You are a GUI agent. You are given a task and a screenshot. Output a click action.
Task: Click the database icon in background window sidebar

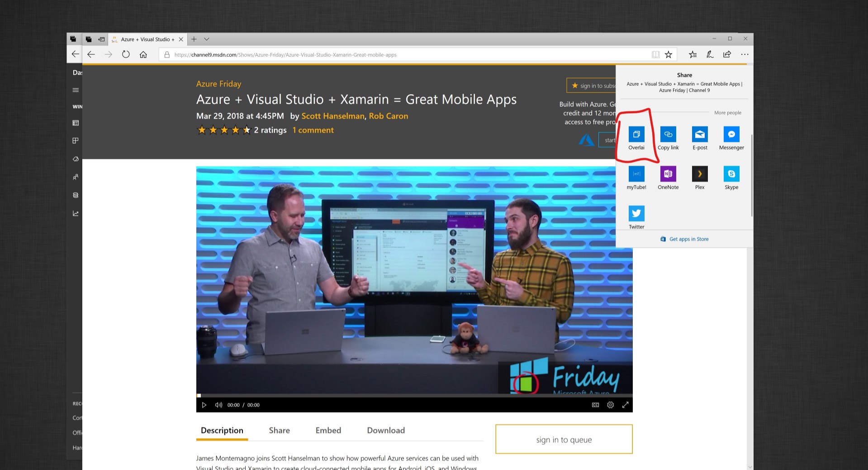tap(76, 195)
